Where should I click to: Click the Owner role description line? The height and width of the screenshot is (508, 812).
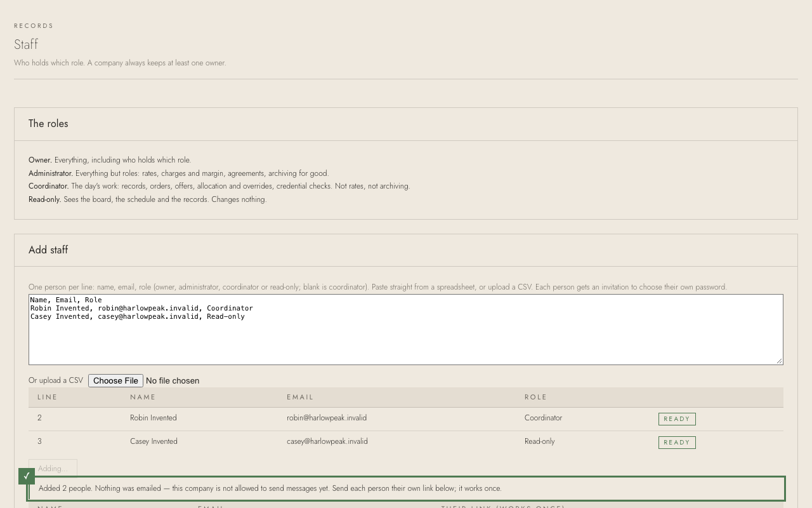pos(110,160)
